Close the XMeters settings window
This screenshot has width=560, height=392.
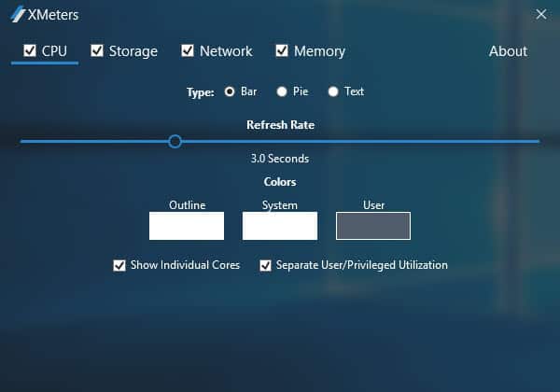coord(540,14)
